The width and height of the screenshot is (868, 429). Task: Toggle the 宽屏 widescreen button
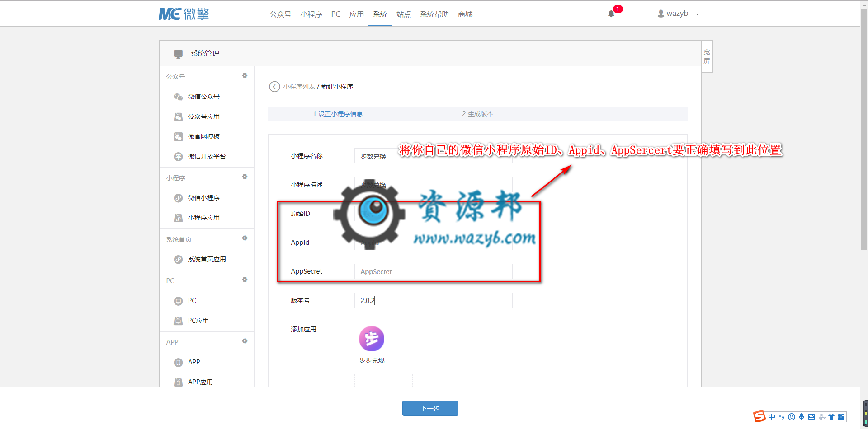pos(707,56)
